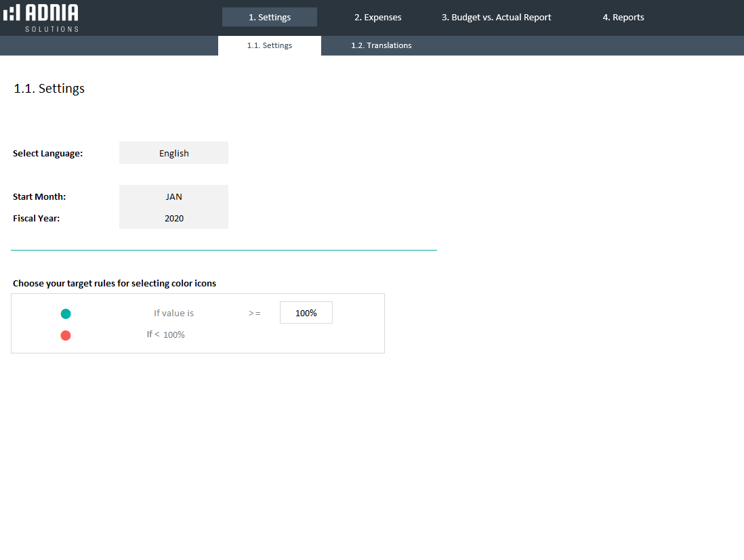Open 3. Budget vs. Actual Report tab
This screenshot has width=744, height=560.
tap(496, 17)
